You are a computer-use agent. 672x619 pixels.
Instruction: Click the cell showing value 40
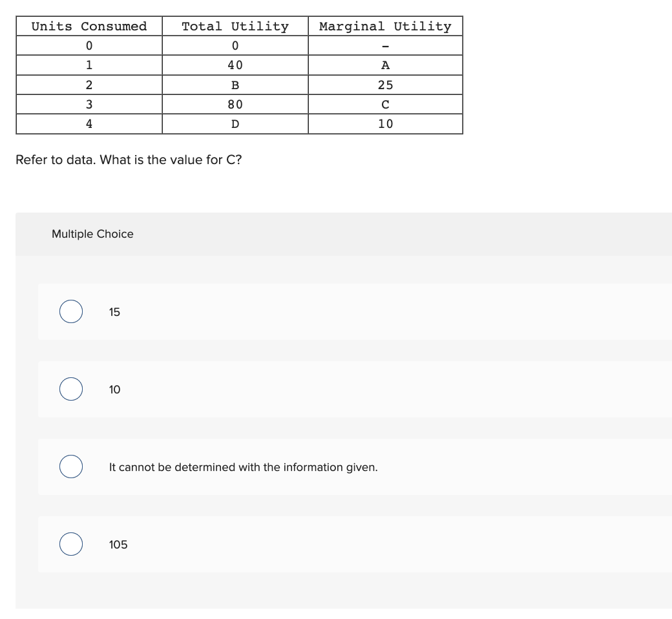pos(234,65)
